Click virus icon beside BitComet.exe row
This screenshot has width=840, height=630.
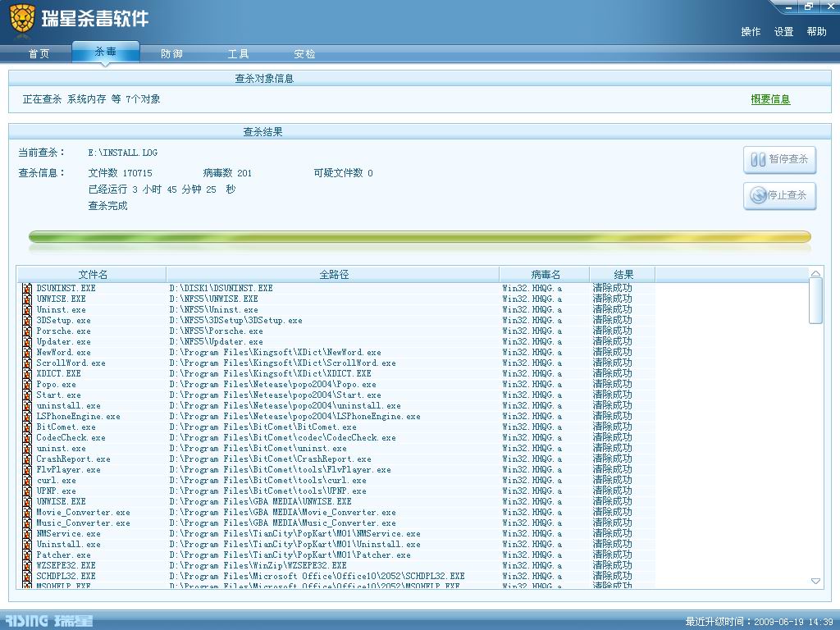[x=27, y=427]
